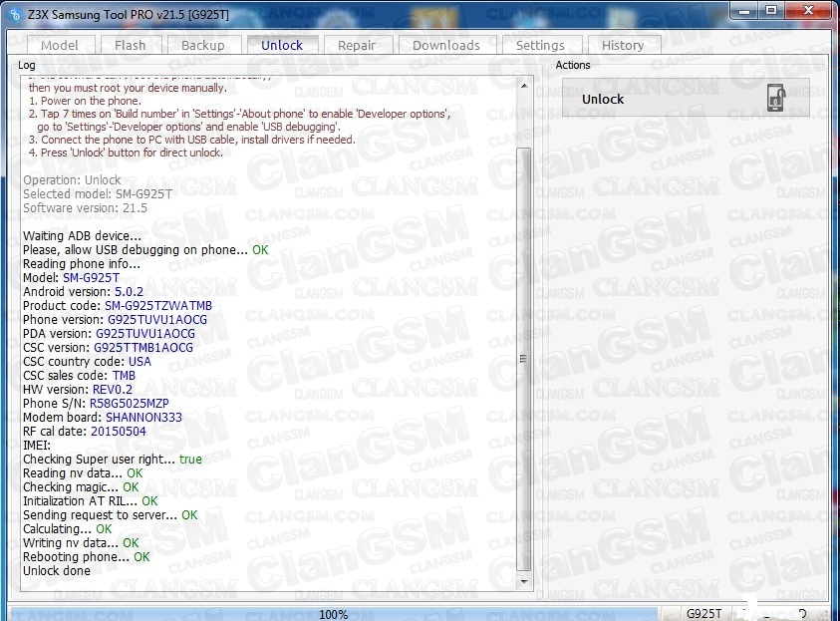Click the 'Operation: Unlock' log line
Image resolution: width=840 pixels, height=621 pixels.
(72, 180)
